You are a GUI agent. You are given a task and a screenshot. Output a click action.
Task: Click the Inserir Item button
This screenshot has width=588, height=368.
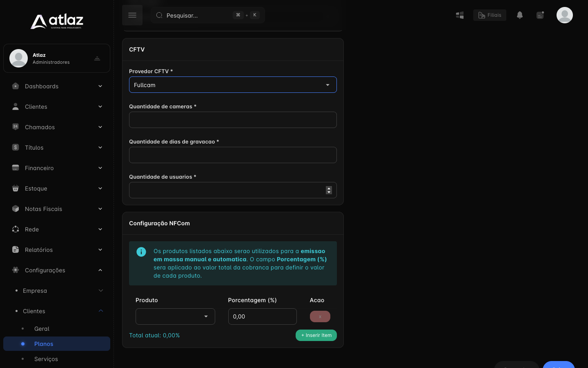316,335
